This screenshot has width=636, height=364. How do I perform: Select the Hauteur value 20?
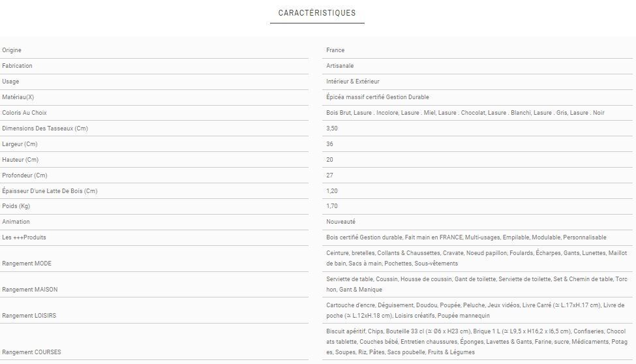click(329, 160)
